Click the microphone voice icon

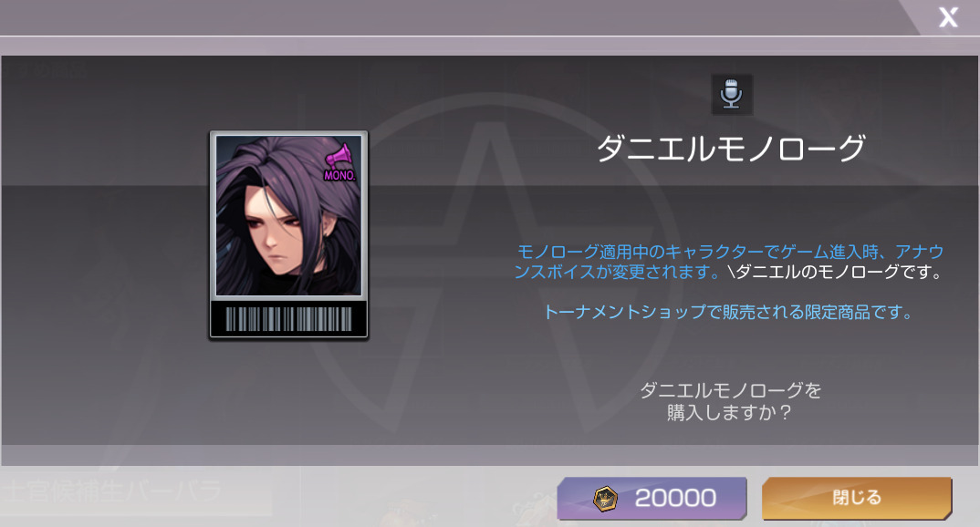click(732, 94)
